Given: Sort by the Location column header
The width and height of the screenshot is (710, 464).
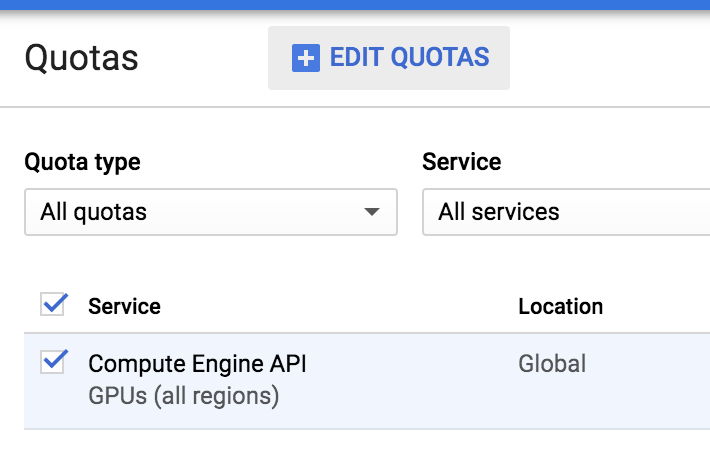Looking at the screenshot, I should click(561, 306).
